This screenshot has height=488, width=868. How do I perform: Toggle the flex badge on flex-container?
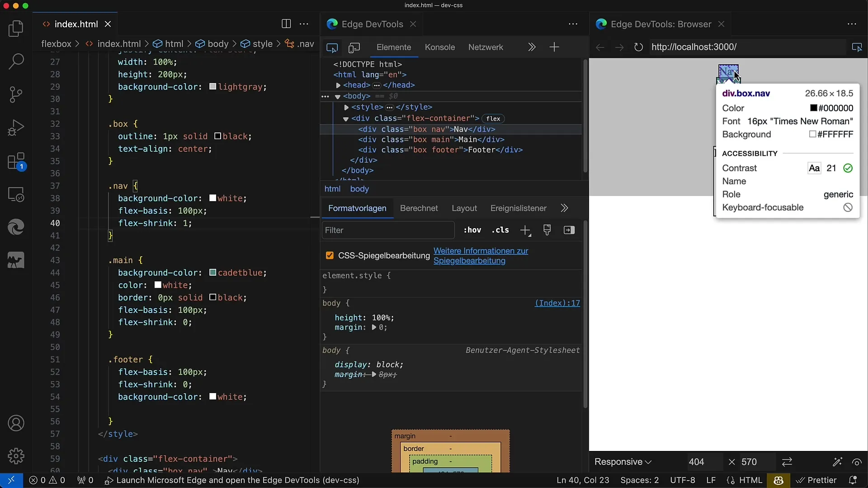[x=493, y=118]
